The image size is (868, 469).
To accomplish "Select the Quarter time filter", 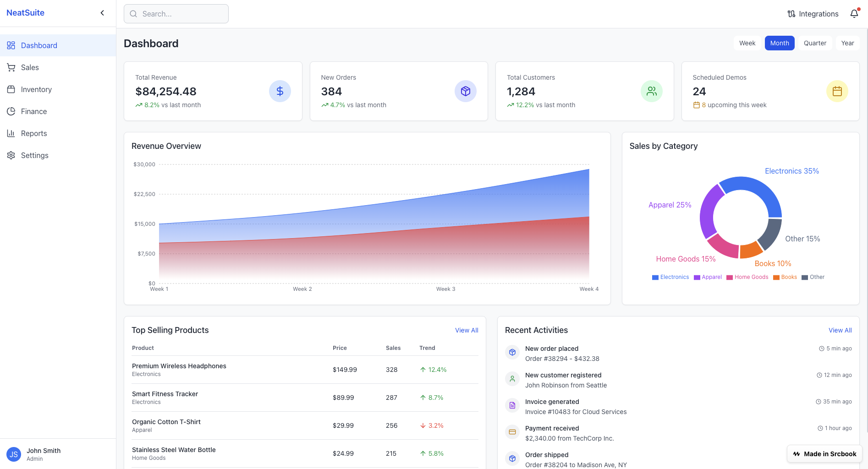I will pyautogui.click(x=815, y=43).
